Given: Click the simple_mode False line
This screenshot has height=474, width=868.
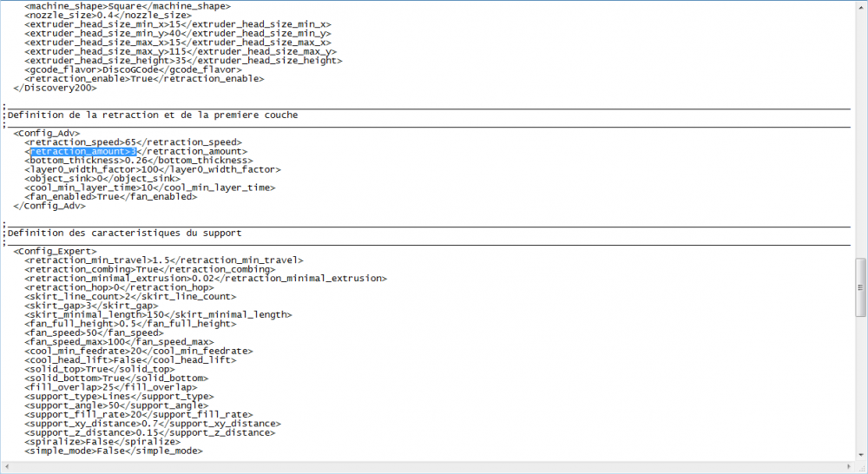Looking at the screenshot, I should (x=113, y=451).
